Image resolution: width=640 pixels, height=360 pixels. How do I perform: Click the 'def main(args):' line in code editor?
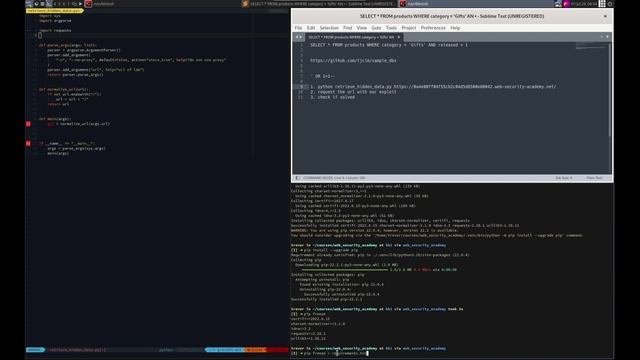(x=55, y=119)
